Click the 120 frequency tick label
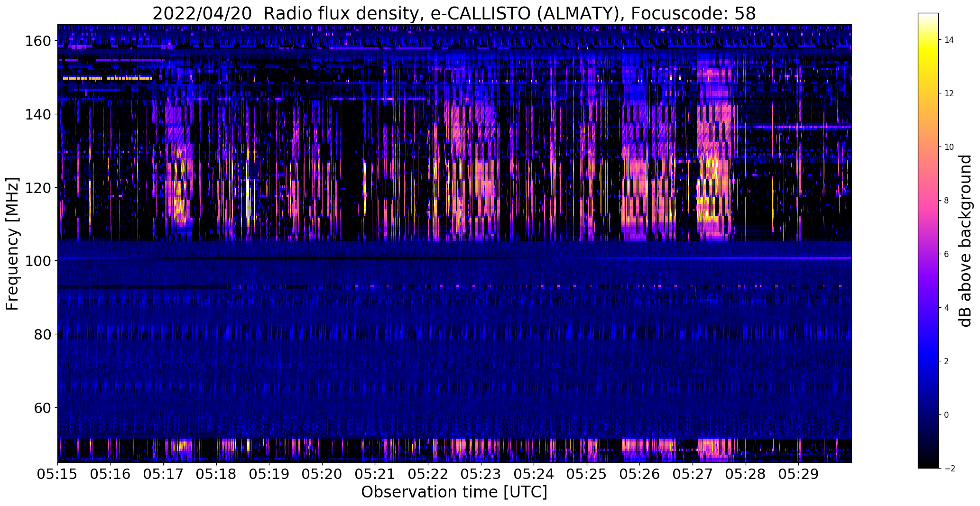The height and width of the screenshot is (506, 980). [x=37, y=188]
